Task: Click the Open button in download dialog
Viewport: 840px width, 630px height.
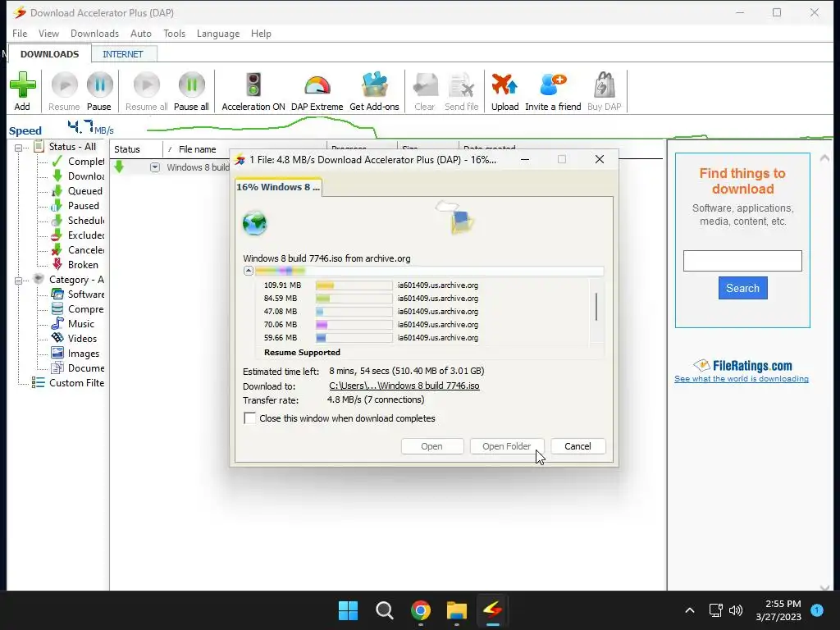Action: pyautogui.click(x=431, y=446)
